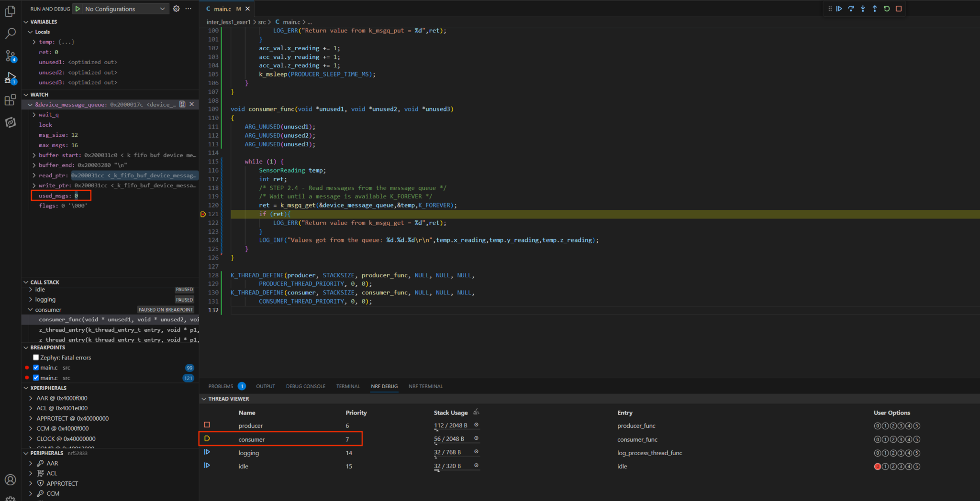Open the nRF Connect extension sidebar
The image size is (980, 501).
(x=11, y=122)
